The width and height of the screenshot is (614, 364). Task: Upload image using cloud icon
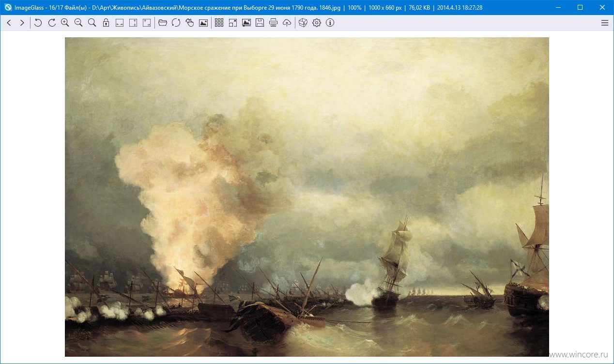click(x=287, y=23)
